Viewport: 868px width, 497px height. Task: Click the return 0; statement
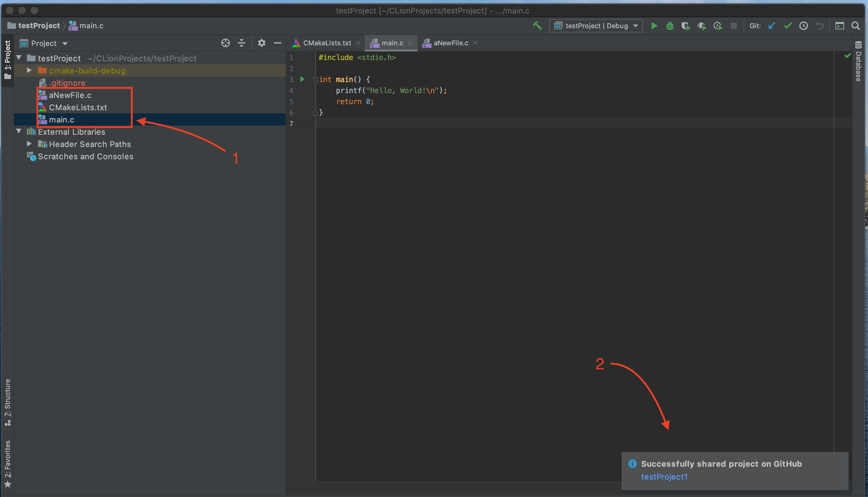click(355, 101)
